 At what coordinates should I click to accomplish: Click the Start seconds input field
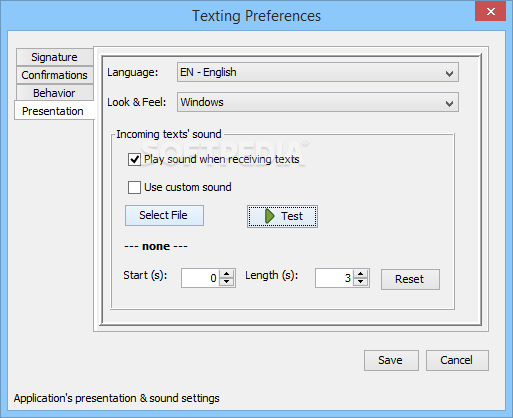201,278
